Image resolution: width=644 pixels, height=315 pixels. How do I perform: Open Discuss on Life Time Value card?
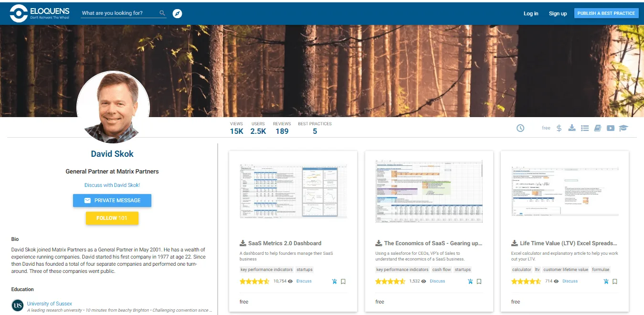click(570, 281)
